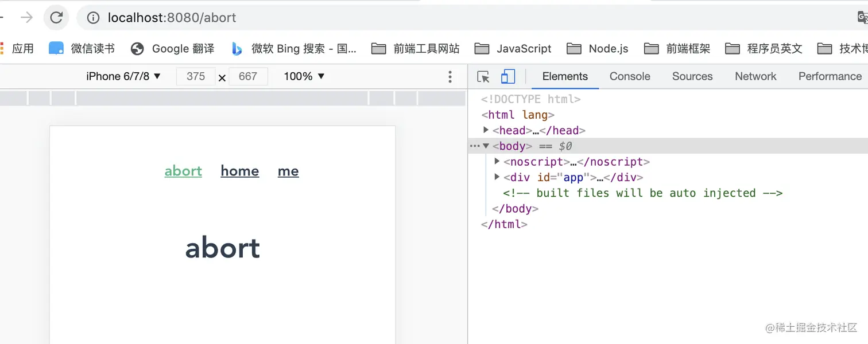Click the home navigation link

click(240, 171)
